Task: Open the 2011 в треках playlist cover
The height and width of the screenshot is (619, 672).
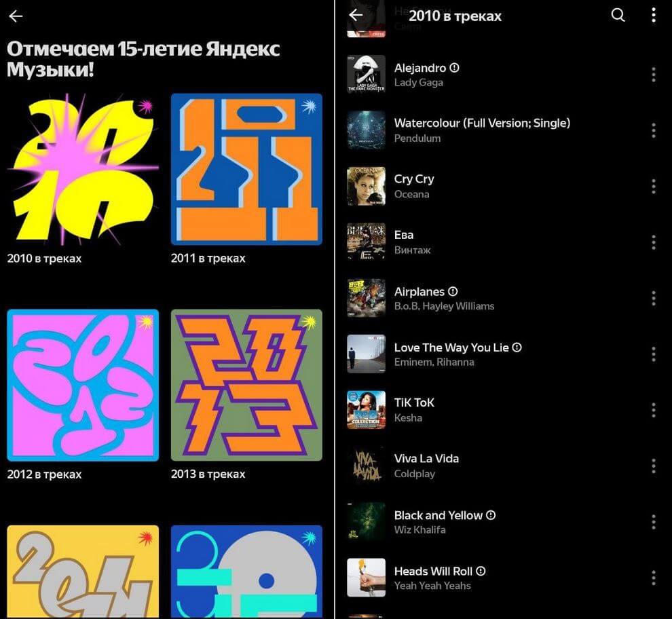Action: tap(246, 169)
